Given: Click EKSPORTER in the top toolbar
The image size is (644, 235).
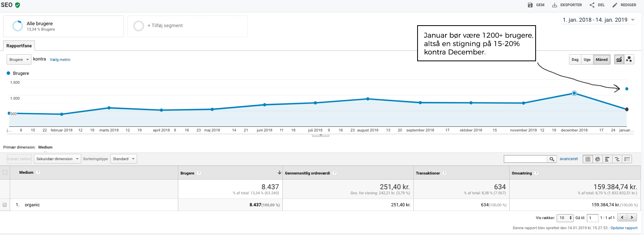Looking at the screenshot, I should 567,5.
